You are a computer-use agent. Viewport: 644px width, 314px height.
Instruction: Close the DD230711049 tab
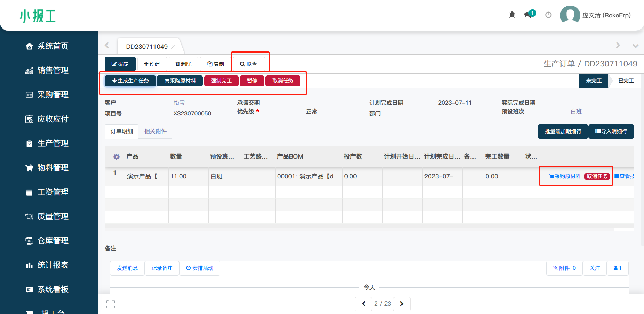[x=173, y=47]
